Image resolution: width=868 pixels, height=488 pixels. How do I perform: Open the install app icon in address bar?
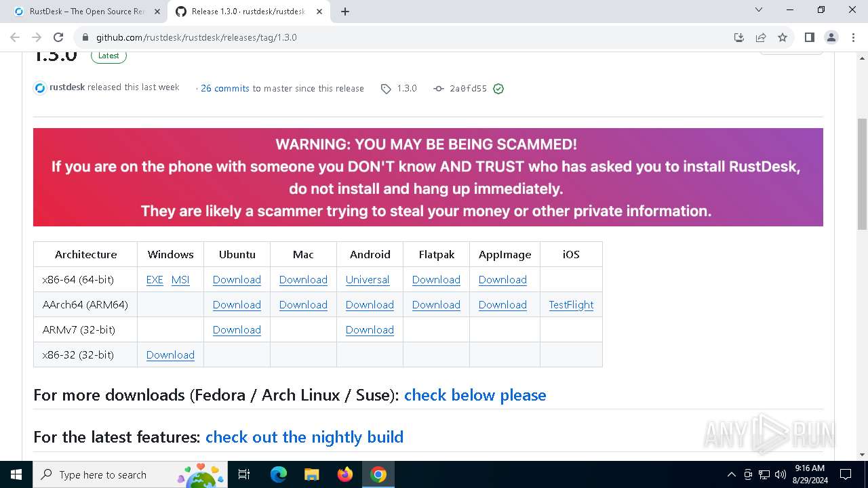(x=739, y=37)
